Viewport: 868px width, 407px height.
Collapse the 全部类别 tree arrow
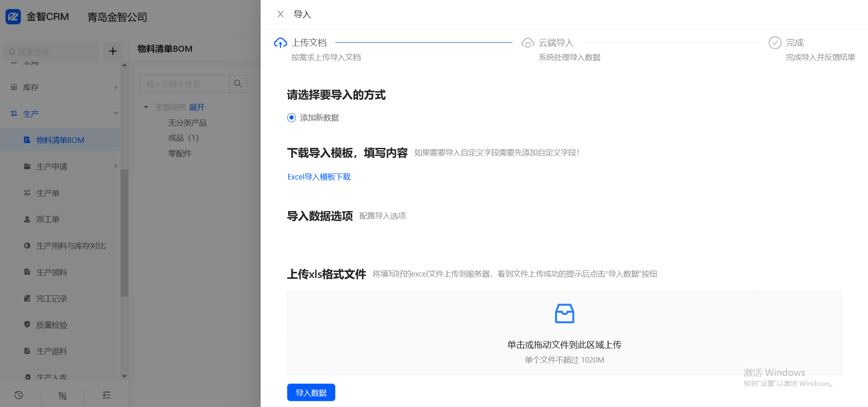pyautogui.click(x=146, y=107)
